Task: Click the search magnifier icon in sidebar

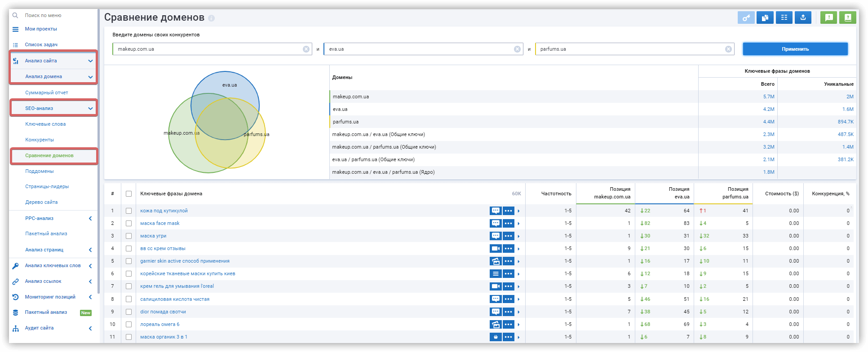Action: 15,15
